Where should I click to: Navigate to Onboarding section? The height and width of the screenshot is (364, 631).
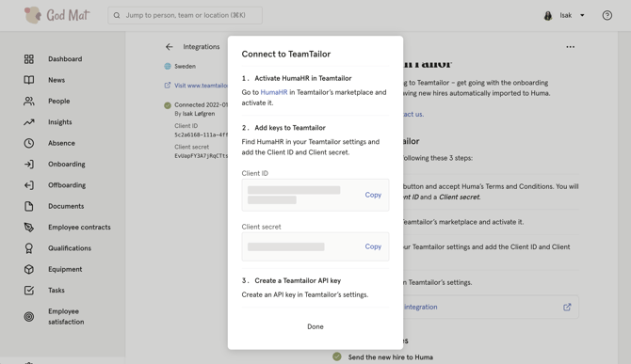[x=67, y=164]
